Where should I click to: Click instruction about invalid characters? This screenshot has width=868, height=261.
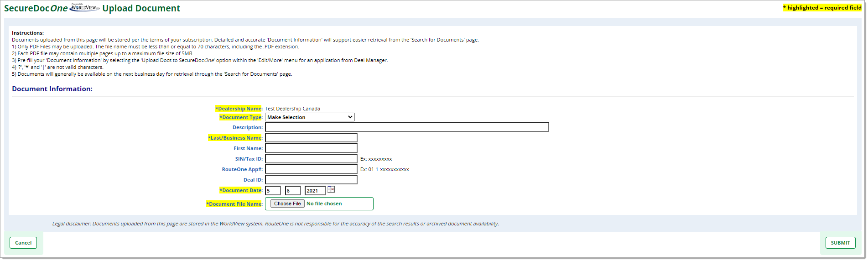57,67
